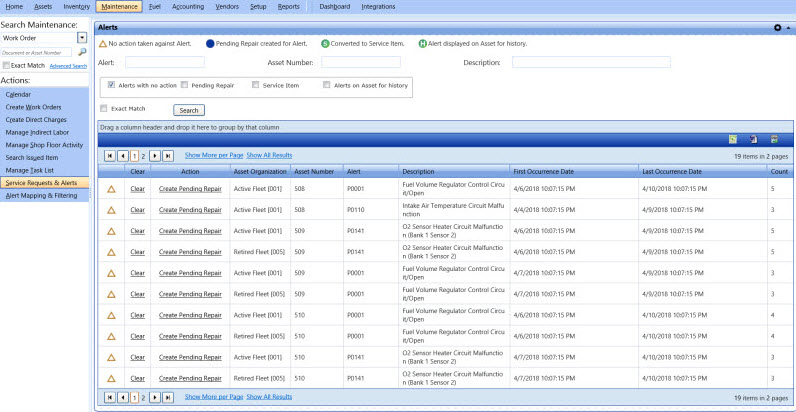The image size is (796, 412).
Task: Sort by Asset Organization column header
Action: (x=260, y=171)
